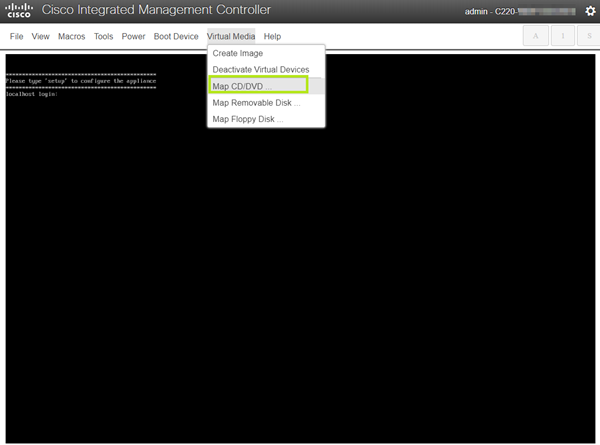Open the Power menu
Viewport: 600px width, 445px height.
(134, 36)
